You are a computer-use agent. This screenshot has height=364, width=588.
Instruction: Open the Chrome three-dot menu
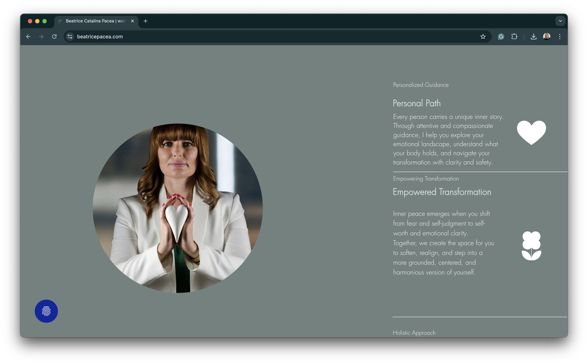coord(560,37)
